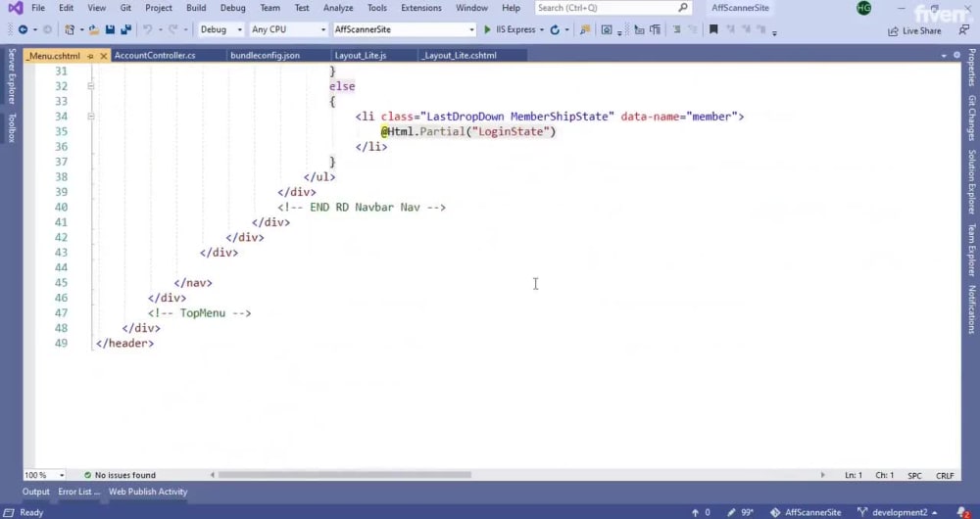Click the SPC indentation indicator
The image size is (980, 519).
(914, 475)
